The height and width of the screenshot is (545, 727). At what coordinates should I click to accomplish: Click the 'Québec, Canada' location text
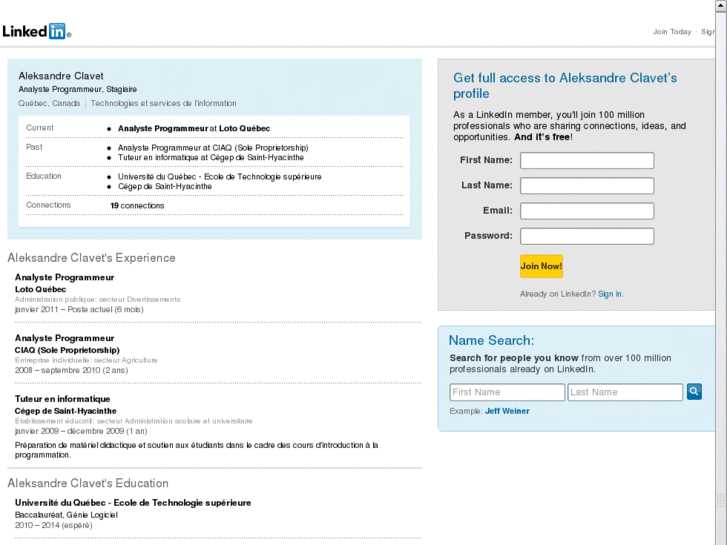[49, 103]
